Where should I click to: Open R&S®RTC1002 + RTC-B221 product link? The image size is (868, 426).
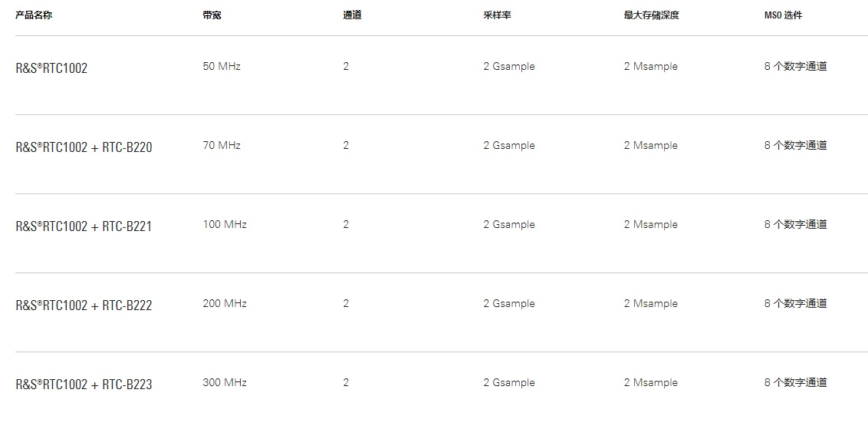pyautogui.click(x=83, y=226)
